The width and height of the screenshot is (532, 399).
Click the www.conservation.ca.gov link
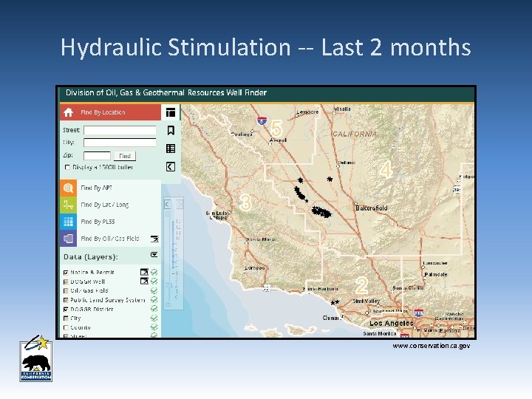tap(432, 346)
